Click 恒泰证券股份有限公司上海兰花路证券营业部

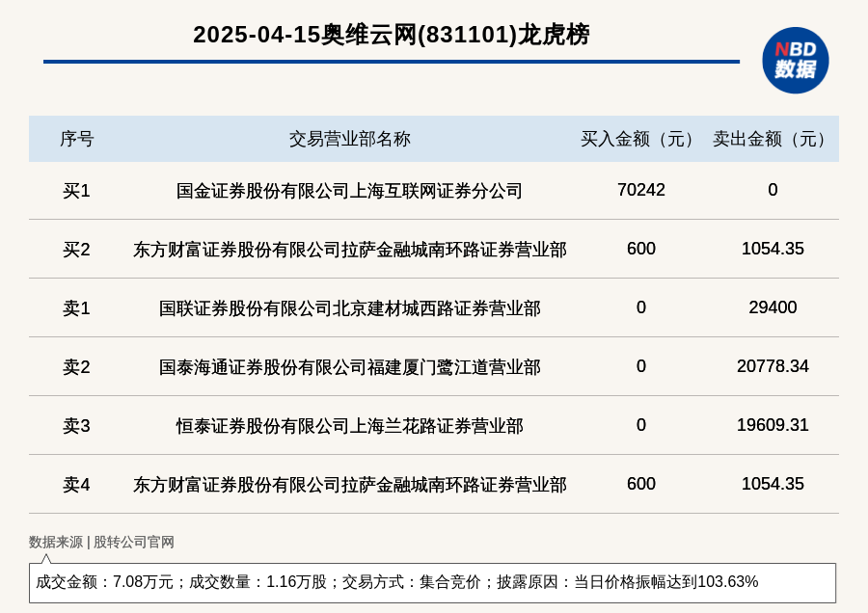tap(349, 425)
